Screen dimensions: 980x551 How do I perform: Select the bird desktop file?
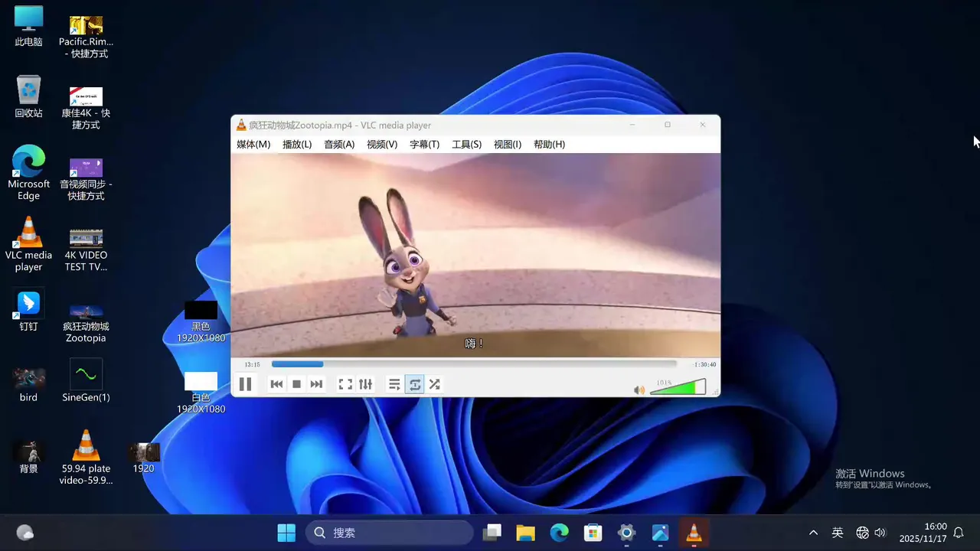28,384
